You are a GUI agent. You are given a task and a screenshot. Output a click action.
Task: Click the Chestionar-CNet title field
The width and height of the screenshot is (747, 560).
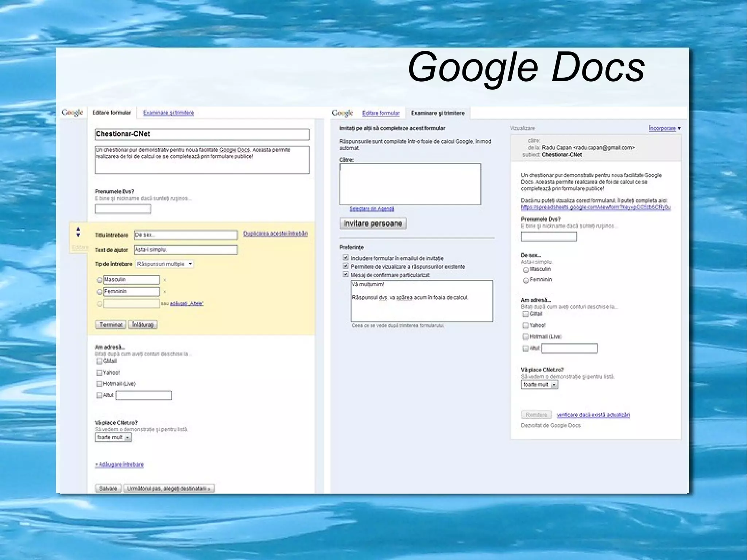point(202,134)
